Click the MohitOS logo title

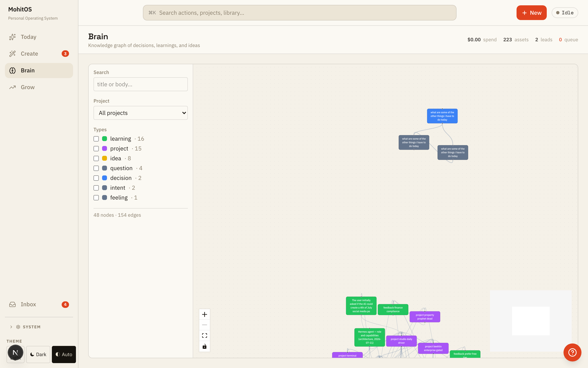20,9
